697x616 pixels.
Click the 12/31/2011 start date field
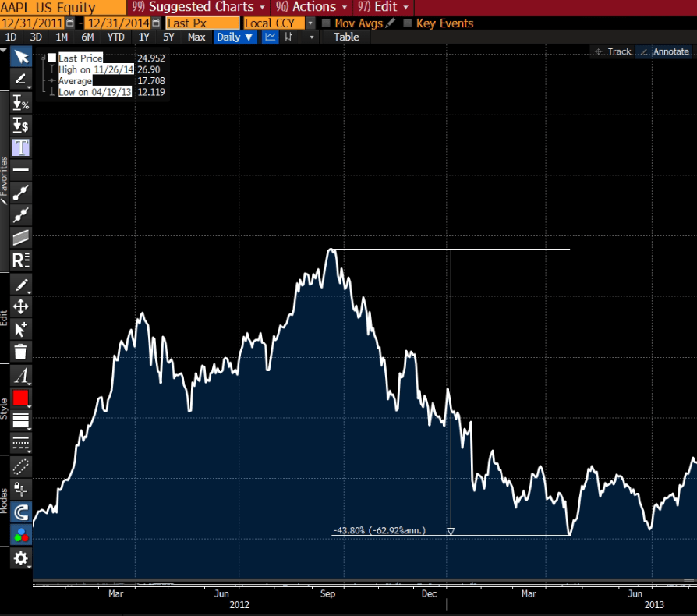pyautogui.click(x=31, y=23)
